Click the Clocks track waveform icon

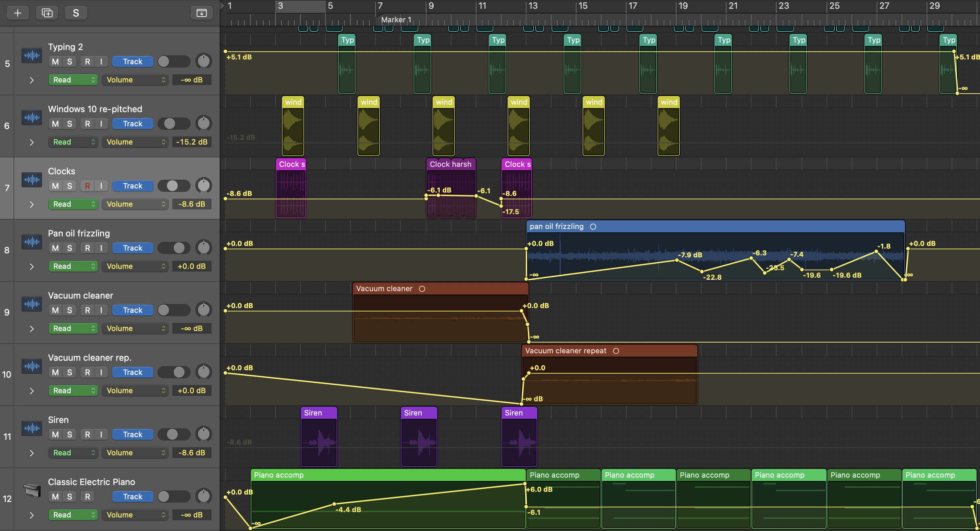(31, 180)
